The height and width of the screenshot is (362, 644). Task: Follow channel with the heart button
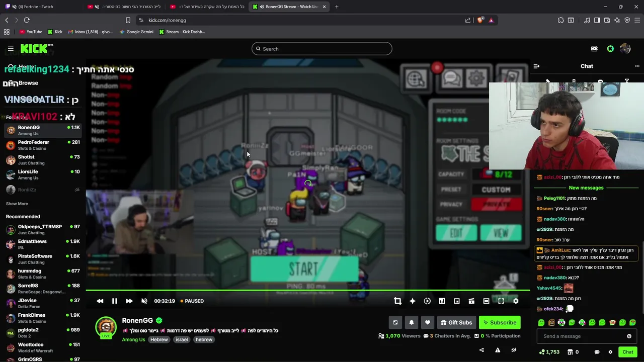428,323
